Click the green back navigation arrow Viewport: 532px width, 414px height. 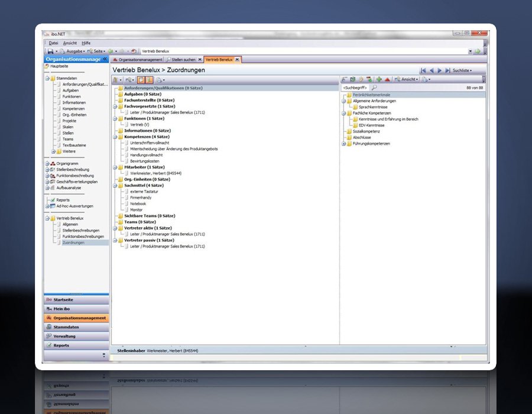point(111,51)
